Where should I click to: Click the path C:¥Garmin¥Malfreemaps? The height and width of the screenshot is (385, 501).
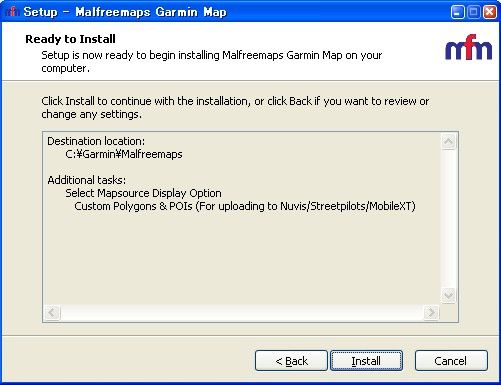tap(124, 154)
